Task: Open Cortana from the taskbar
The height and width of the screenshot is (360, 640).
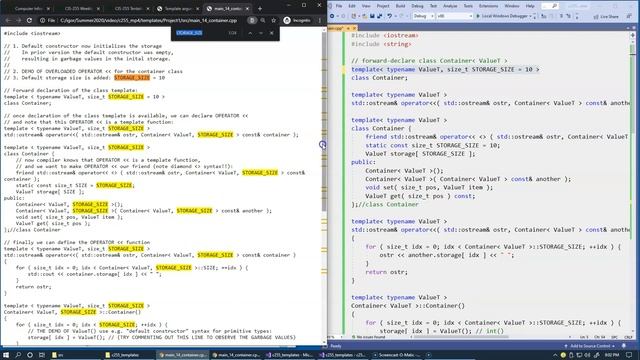Action: click(29, 355)
